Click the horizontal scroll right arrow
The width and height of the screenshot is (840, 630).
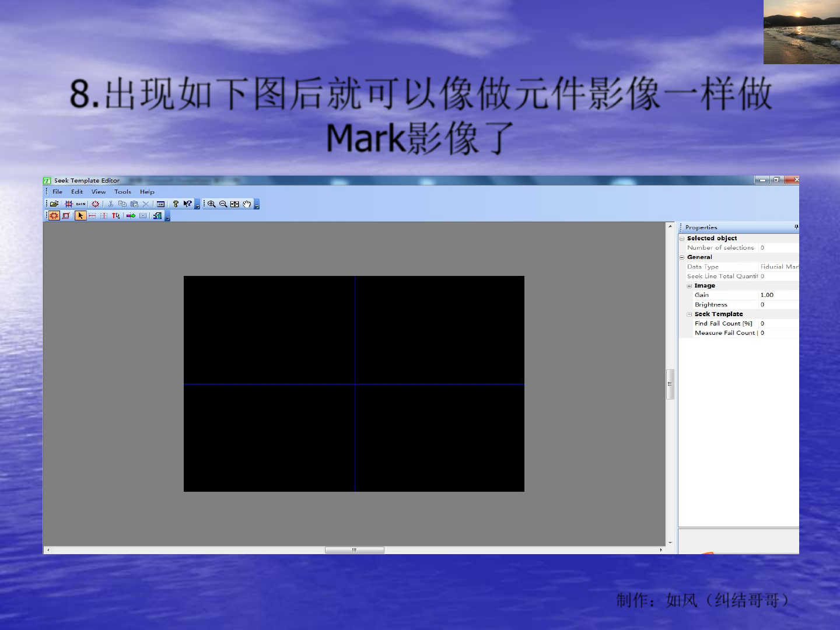[x=661, y=550]
